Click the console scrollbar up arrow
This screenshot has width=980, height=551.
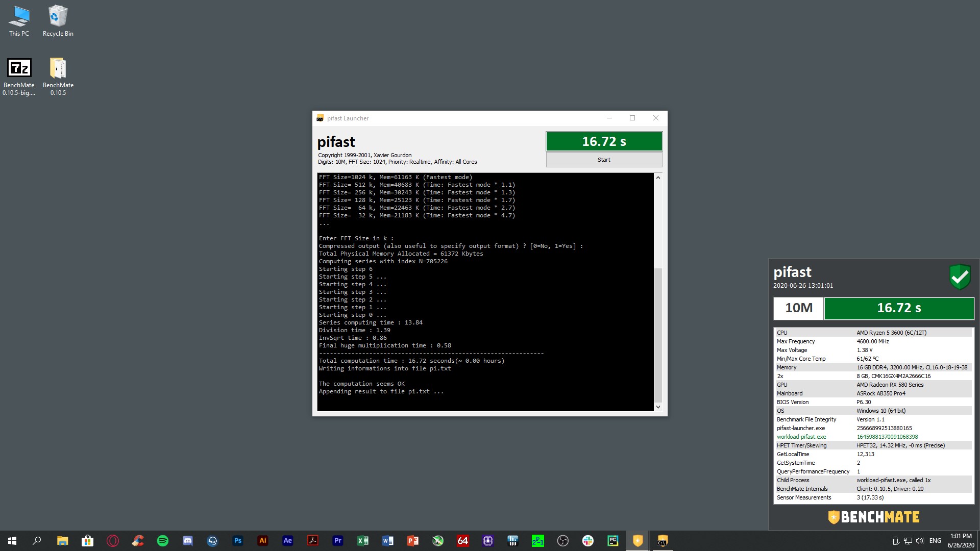[x=658, y=178]
